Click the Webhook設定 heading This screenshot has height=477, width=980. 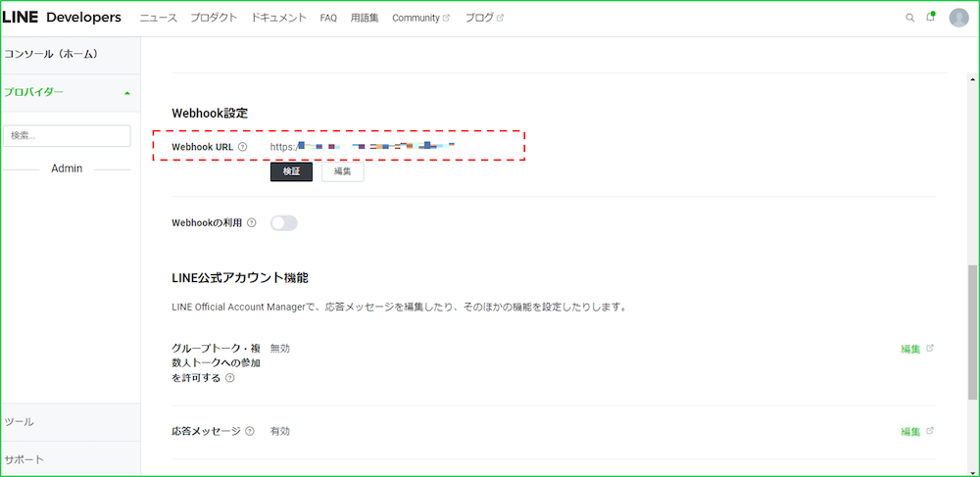tap(210, 114)
